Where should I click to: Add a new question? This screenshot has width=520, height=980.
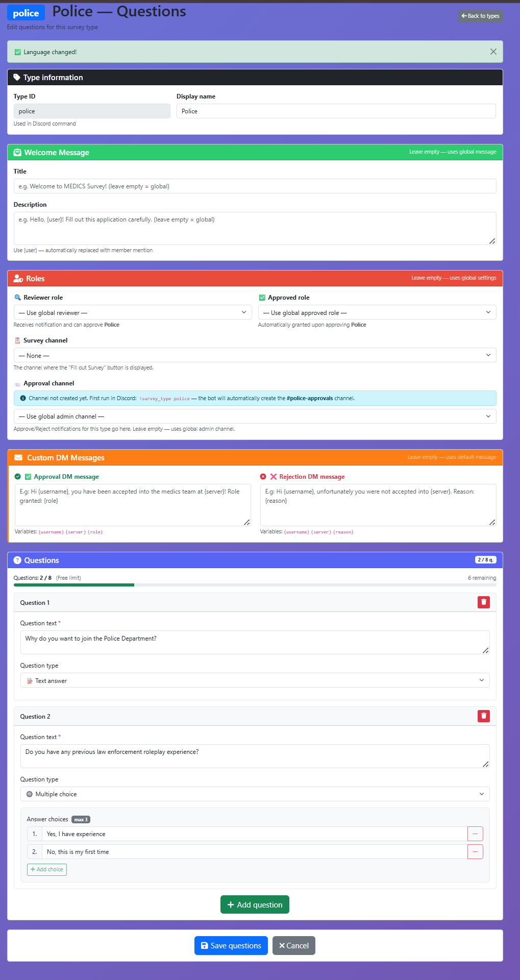pos(255,905)
